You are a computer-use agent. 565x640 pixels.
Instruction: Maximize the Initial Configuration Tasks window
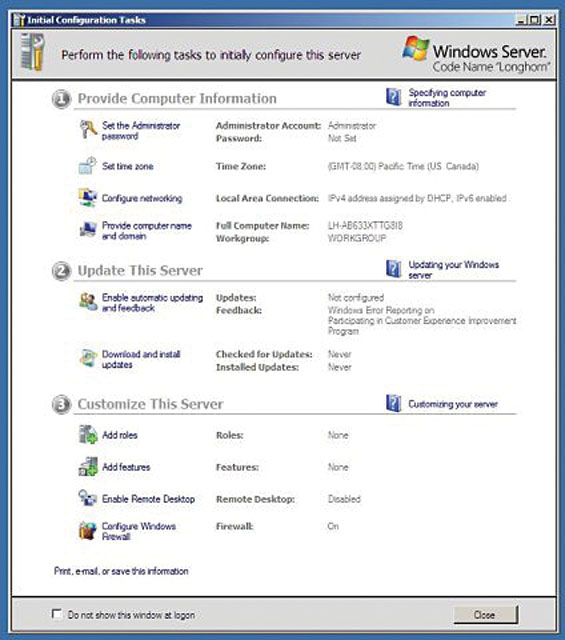click(x=534, y=20)
